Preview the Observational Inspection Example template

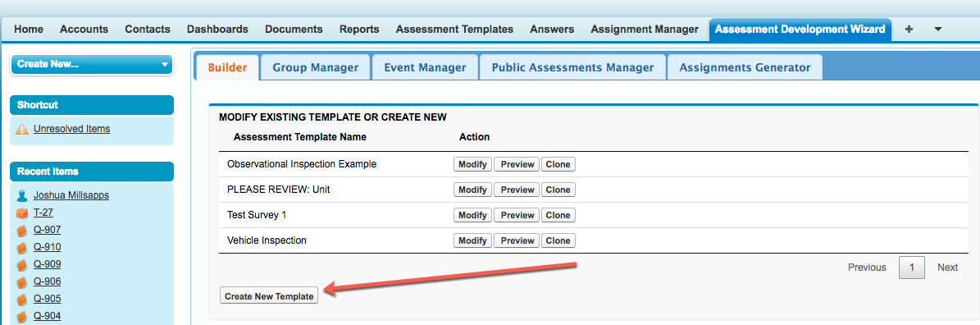click(517, 164)
